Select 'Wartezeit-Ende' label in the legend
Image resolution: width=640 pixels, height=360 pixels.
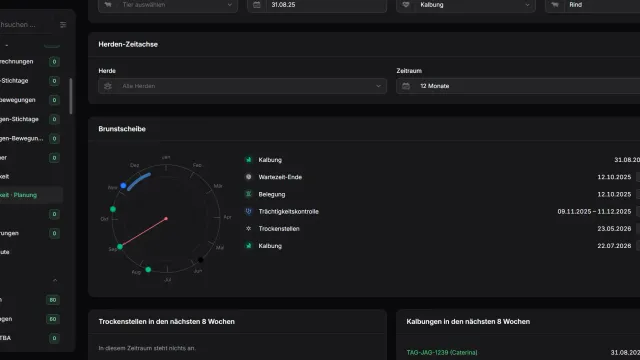click(280, 177)
